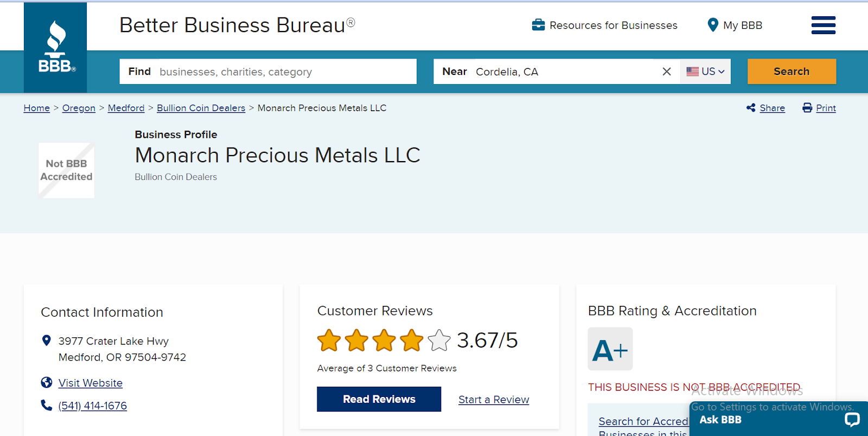Viewport: 868px width, 436px height.
Task: Click the globe icon beside Visit Website
Action: click(47, 383)
